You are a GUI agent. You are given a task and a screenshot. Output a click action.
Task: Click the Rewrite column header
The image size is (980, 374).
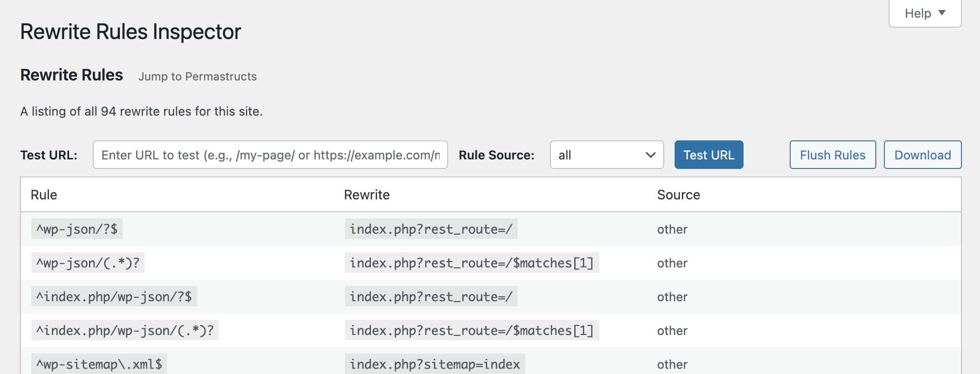[x=367, y=195]
